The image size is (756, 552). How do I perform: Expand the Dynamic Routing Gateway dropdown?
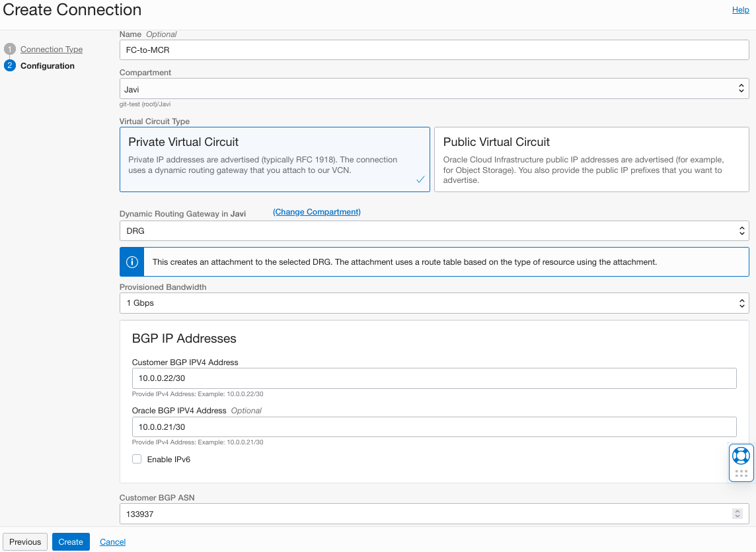click(434, 231)
